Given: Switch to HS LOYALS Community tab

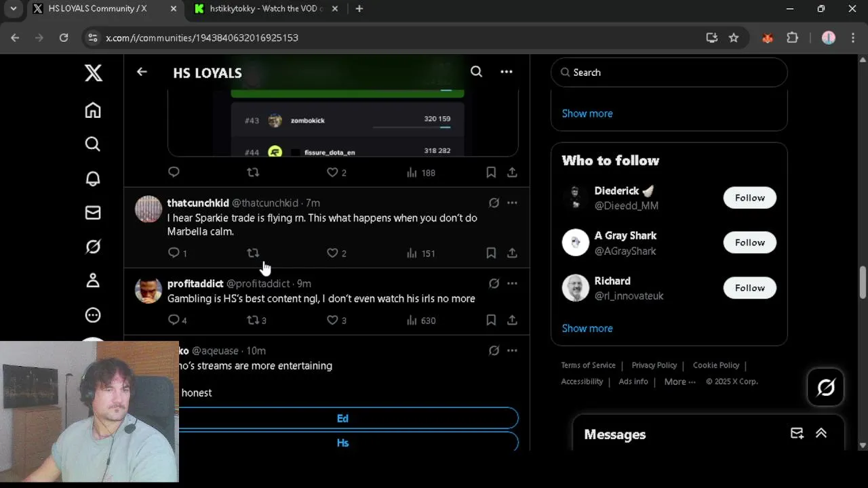Looking at the screenshot, I should pyautogui.click(x=105, y=9).
